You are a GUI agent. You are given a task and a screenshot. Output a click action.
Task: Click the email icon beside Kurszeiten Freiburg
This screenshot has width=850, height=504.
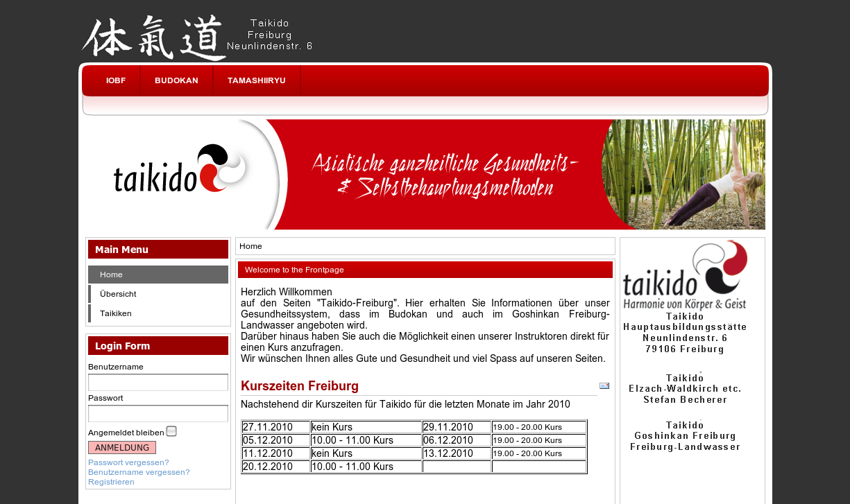tap(604, 386)
